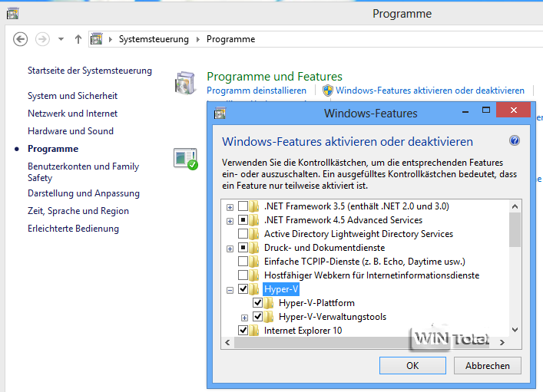This screenshot has height=392, width=543.
Task: Expand Hyper-V-Verwaltungstools node
Action: [x=244, y=318]
